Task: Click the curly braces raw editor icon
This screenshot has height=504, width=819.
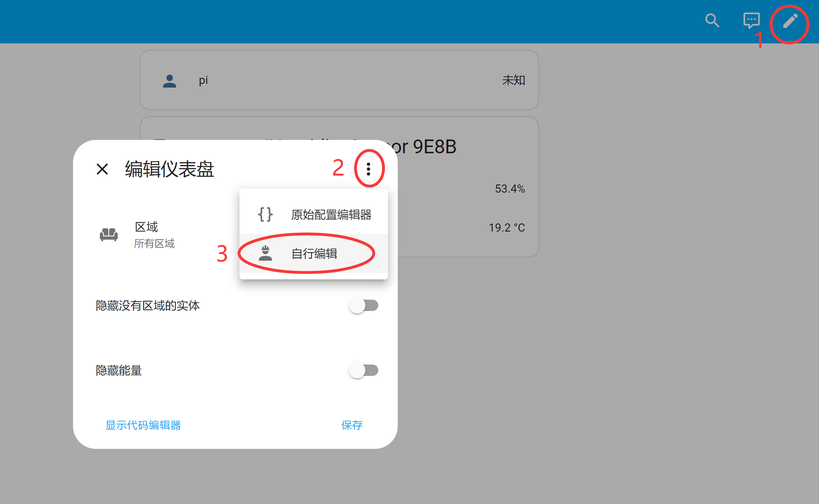Action: coord(265,214)
